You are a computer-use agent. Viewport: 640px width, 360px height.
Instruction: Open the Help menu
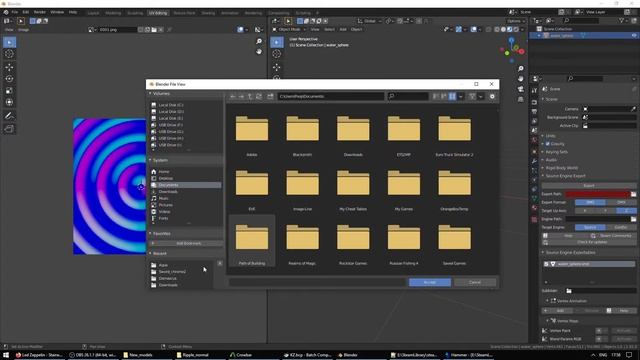[x=73, y=12]
